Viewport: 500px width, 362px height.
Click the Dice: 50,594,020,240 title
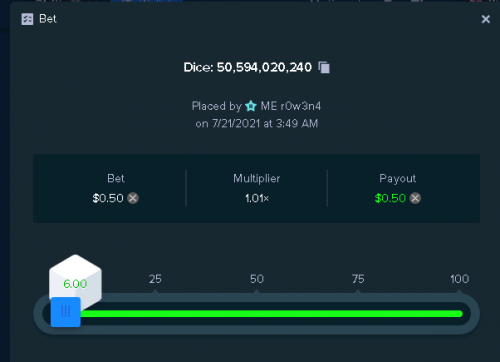(248, 67)
